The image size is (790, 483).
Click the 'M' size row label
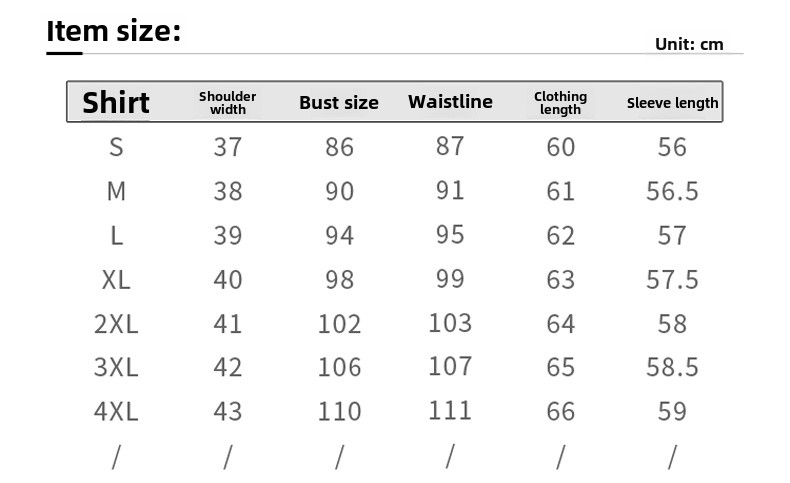(116, 191)
